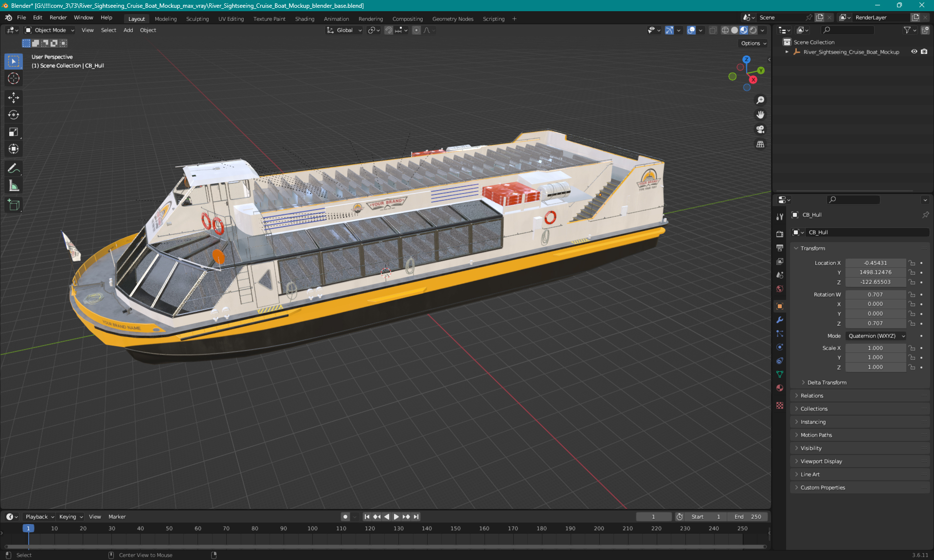Screen dimensions: 934x560
Task: Expand the Delta Transform panel
Action: point(826,383)
